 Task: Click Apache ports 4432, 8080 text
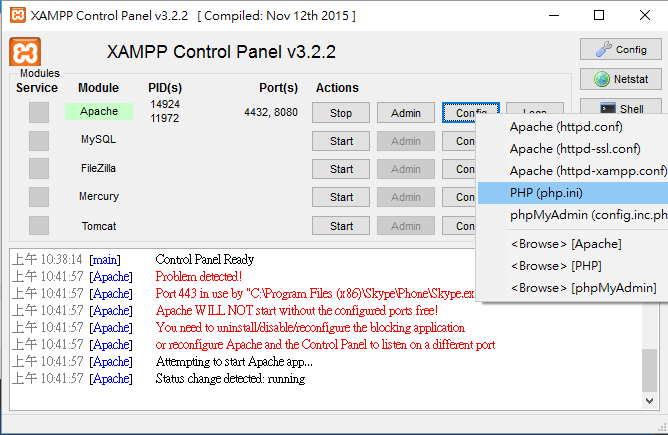coord(271,112)
